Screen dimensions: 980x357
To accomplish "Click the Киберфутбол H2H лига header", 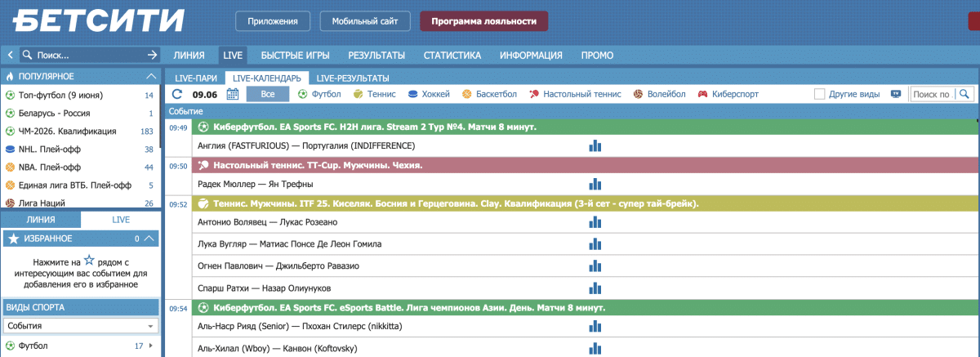I will (585, 127).
